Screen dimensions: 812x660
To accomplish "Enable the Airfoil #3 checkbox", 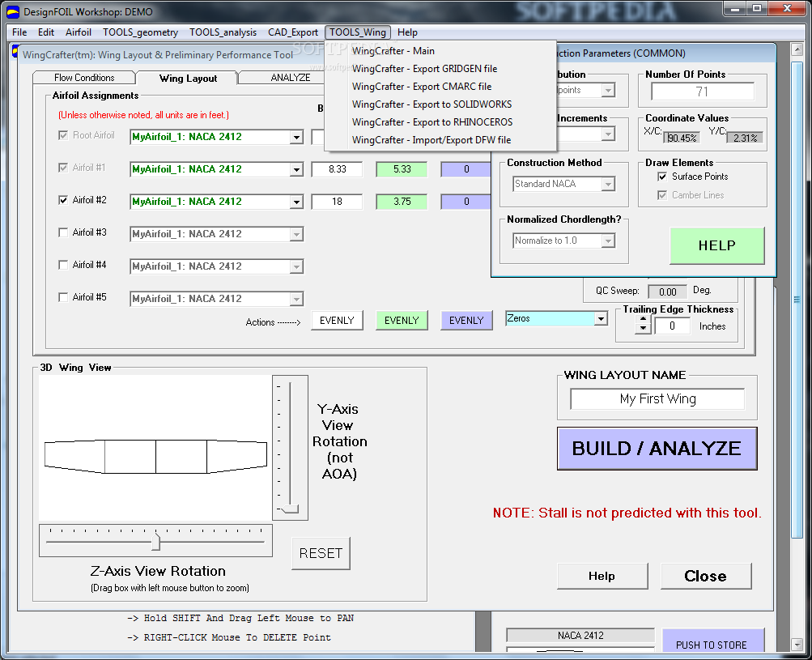I will pos(63,232).
